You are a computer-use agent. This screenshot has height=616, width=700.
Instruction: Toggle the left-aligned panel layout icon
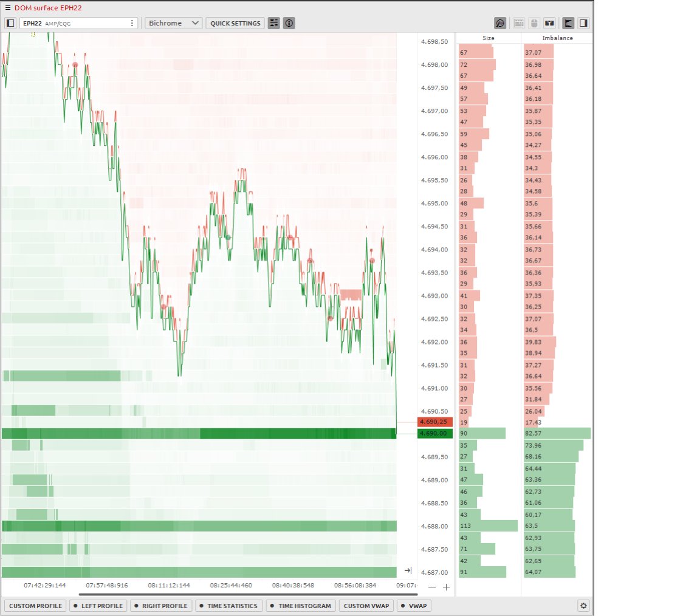click(568, 23)
